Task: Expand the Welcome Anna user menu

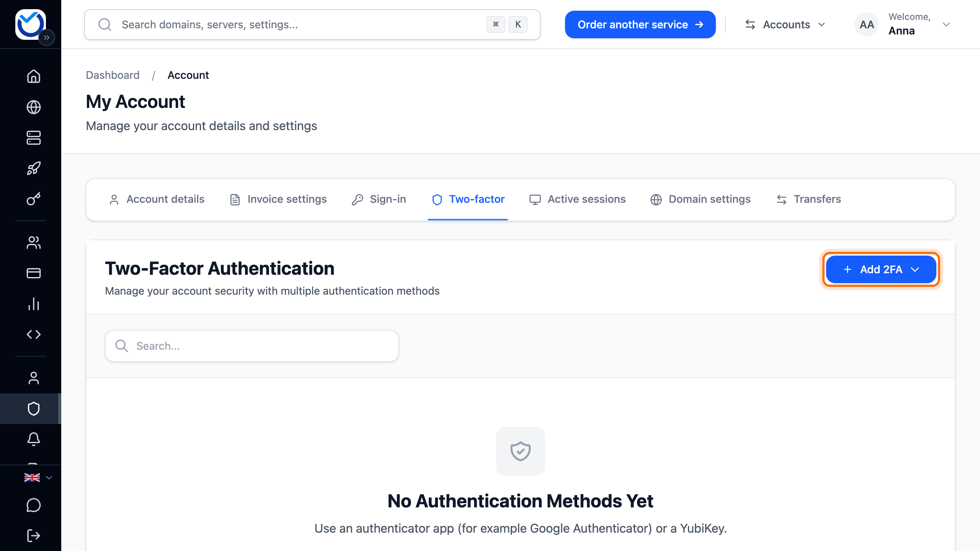Action: point(903,24)
